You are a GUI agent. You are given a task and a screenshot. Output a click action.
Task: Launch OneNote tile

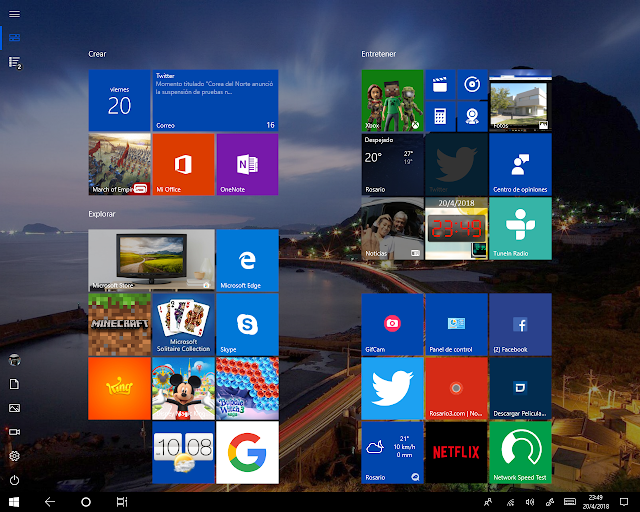point(247,164)
